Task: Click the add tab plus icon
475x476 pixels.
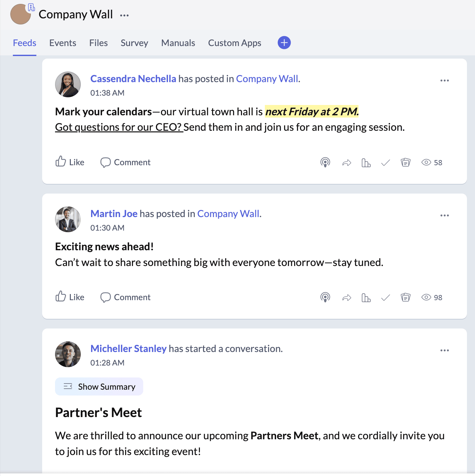Action: click(284, 43)
